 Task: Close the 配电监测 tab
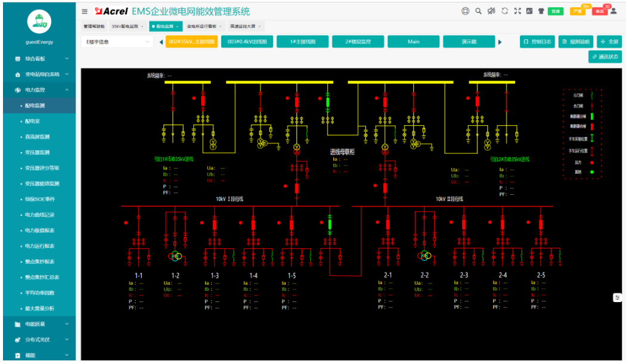tap(178, 26)
